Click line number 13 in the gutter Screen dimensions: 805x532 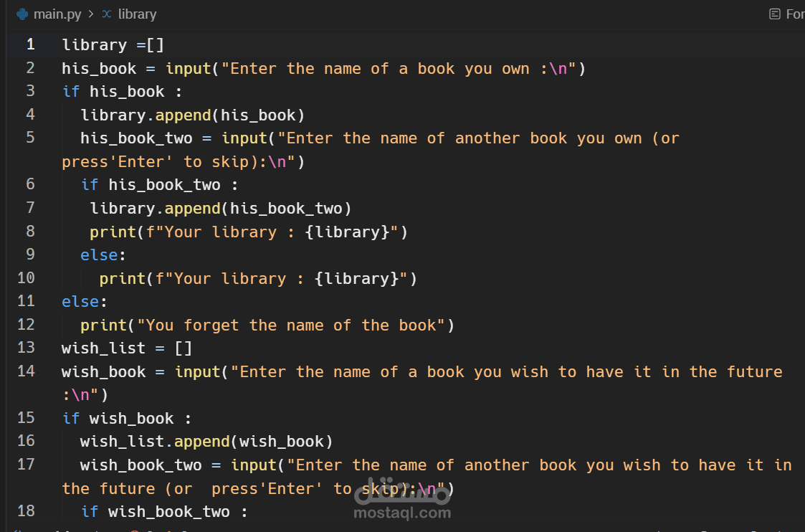(x=27, y=348)
